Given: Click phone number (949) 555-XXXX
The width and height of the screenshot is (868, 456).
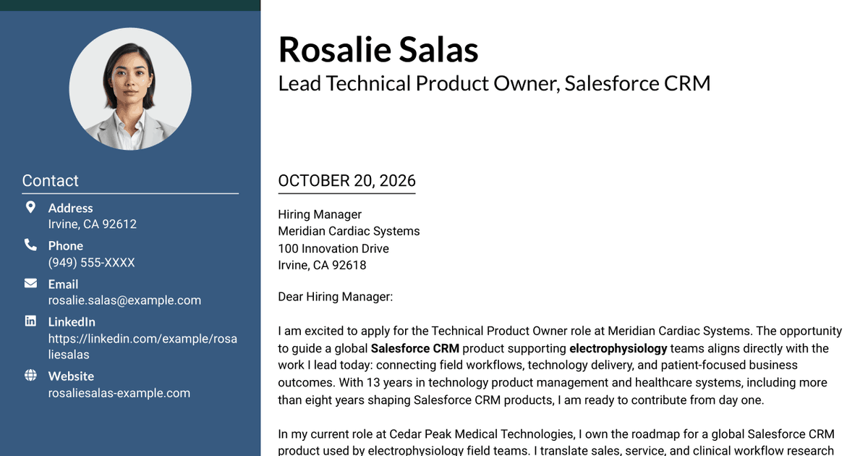Looking at the screenshot, I should (x=91, y=262).
